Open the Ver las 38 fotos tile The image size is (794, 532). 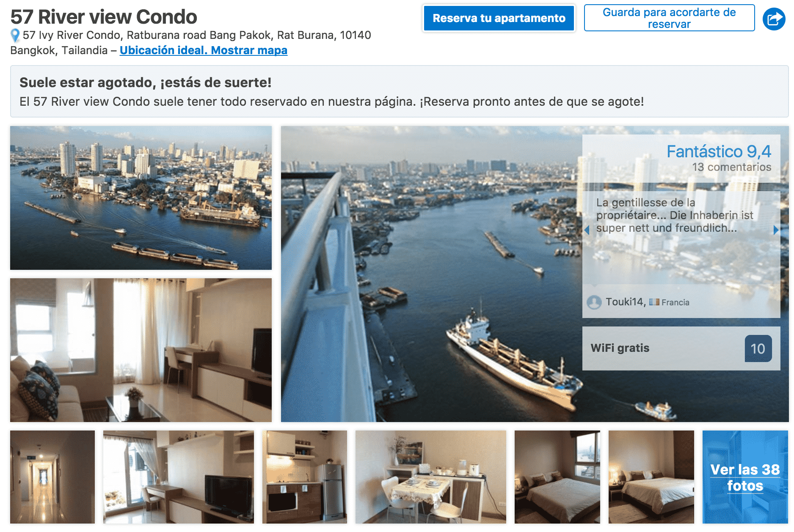(745, 477)
